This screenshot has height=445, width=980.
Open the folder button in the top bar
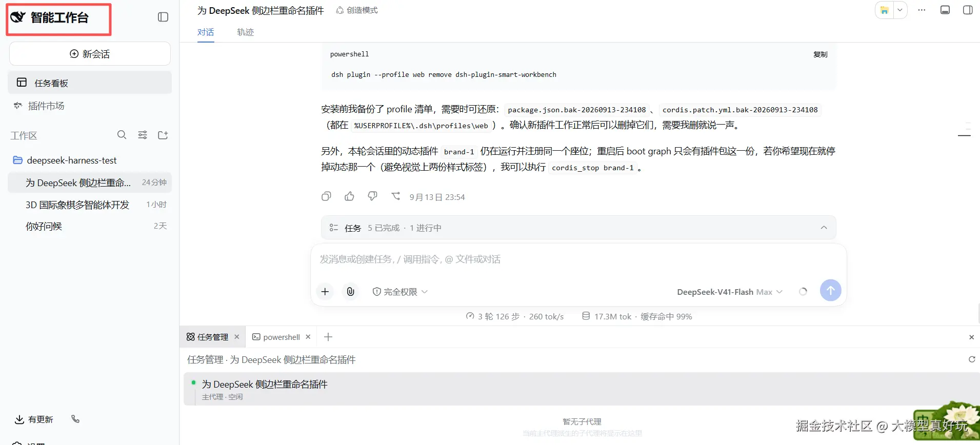click(885, 10)
